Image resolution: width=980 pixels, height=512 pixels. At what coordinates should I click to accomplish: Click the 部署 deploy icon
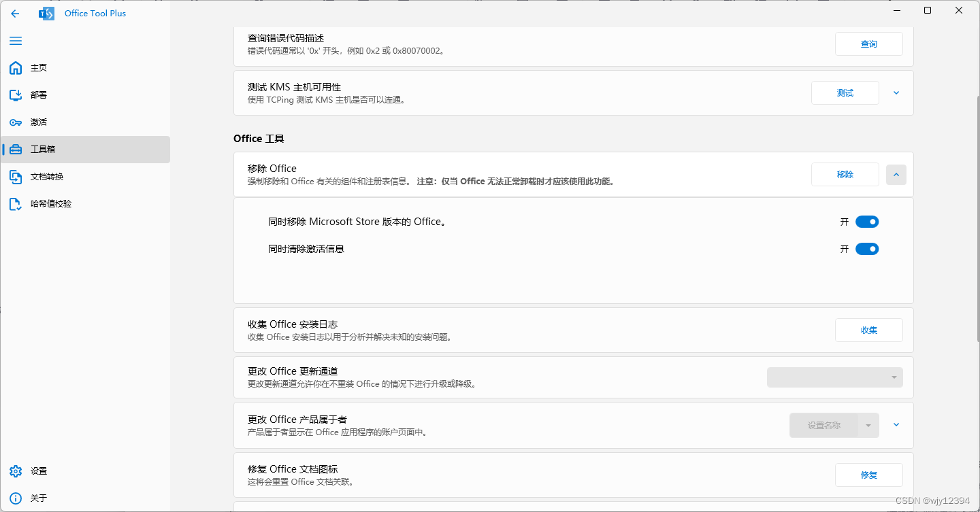(16, 95)
